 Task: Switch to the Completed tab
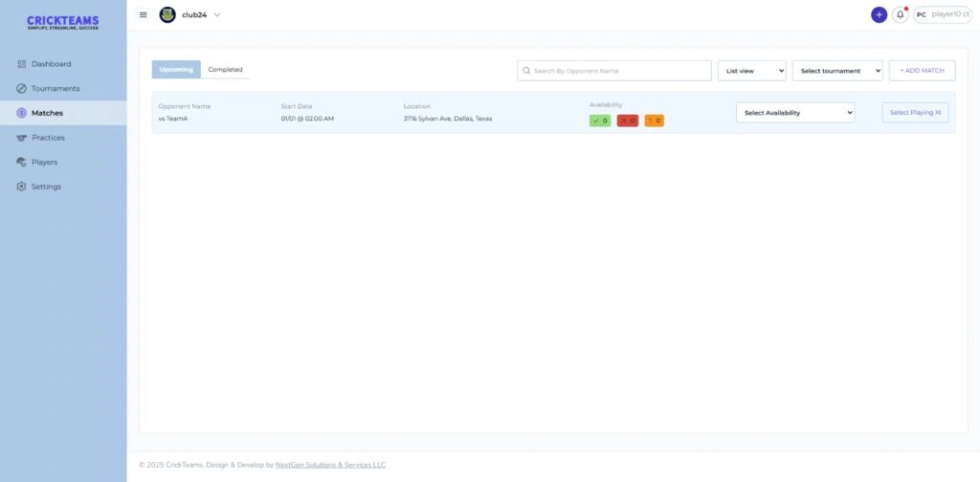[x=225, y=70]
